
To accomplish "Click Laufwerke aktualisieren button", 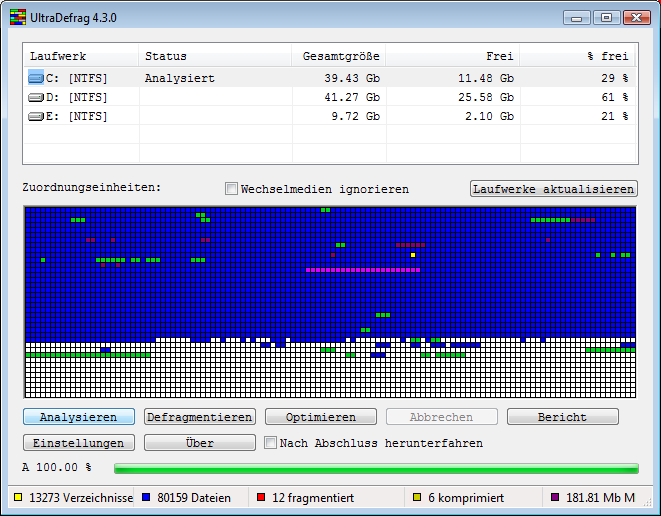I will point(554,188).
